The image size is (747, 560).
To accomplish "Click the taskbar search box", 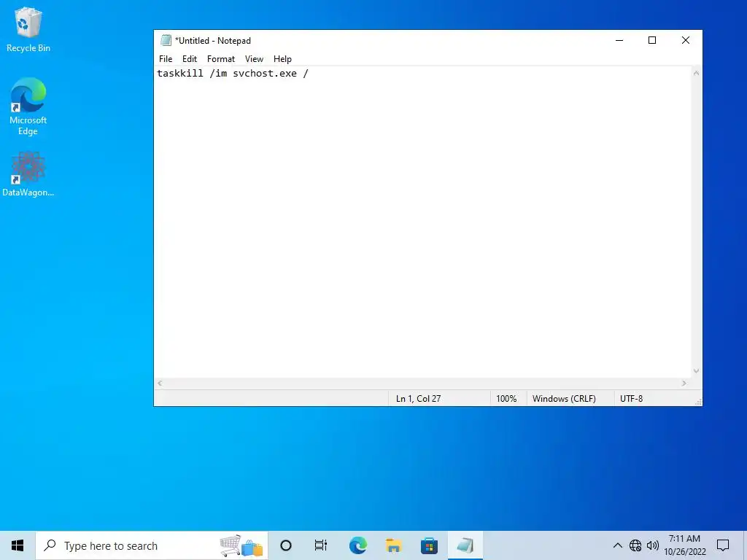I will 152,545.
